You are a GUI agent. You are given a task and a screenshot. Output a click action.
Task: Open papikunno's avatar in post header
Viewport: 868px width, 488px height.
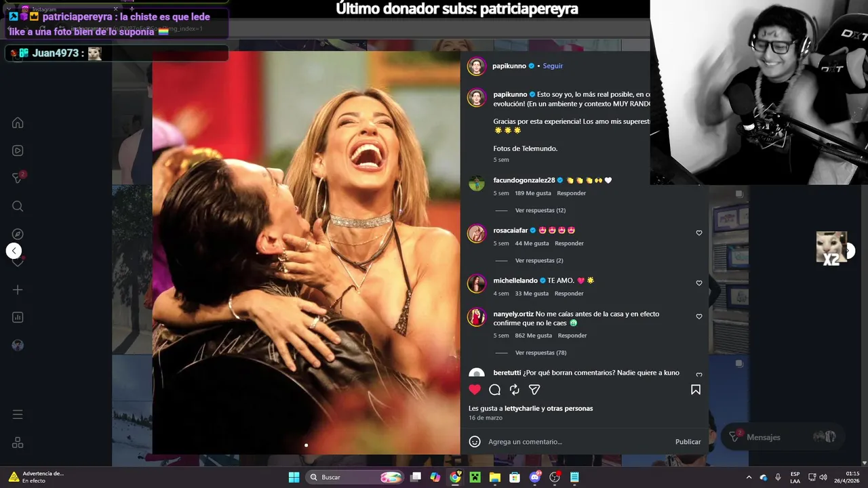tap(477, 66)
